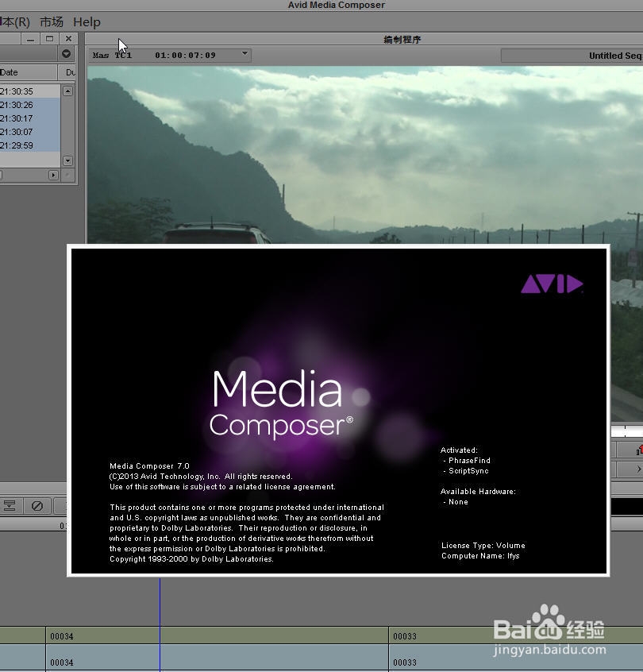Minimize the bin window
This screenshot has width=643, height=672.
(x=30, y=39)
